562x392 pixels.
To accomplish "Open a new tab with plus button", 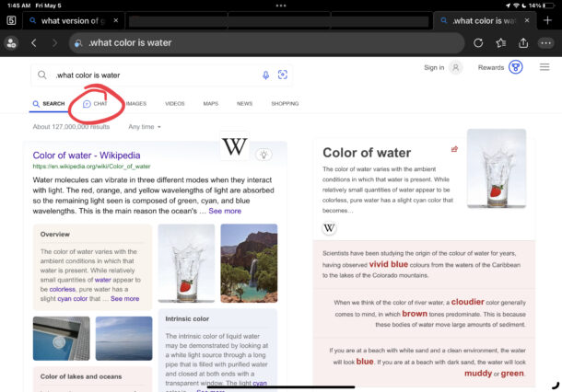I will click(552, 19).
